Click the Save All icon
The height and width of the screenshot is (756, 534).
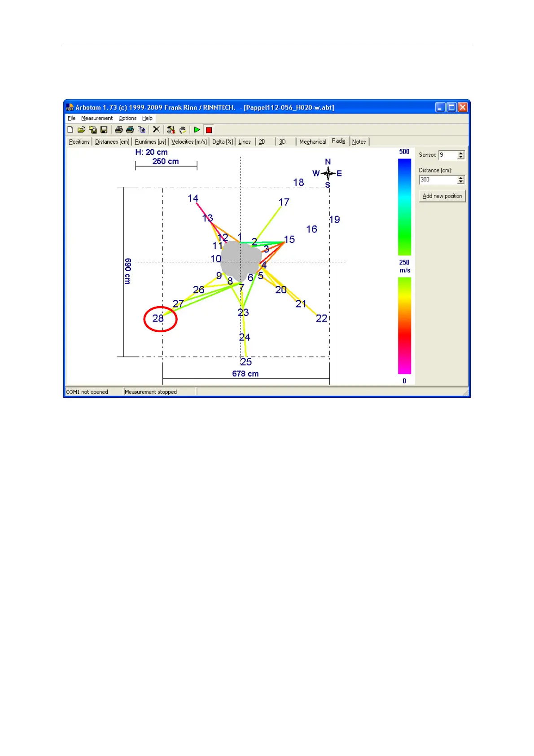(93, 130)
